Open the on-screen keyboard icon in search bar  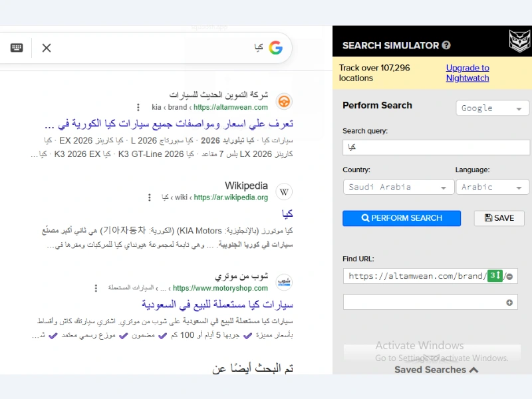pos(17,47)
